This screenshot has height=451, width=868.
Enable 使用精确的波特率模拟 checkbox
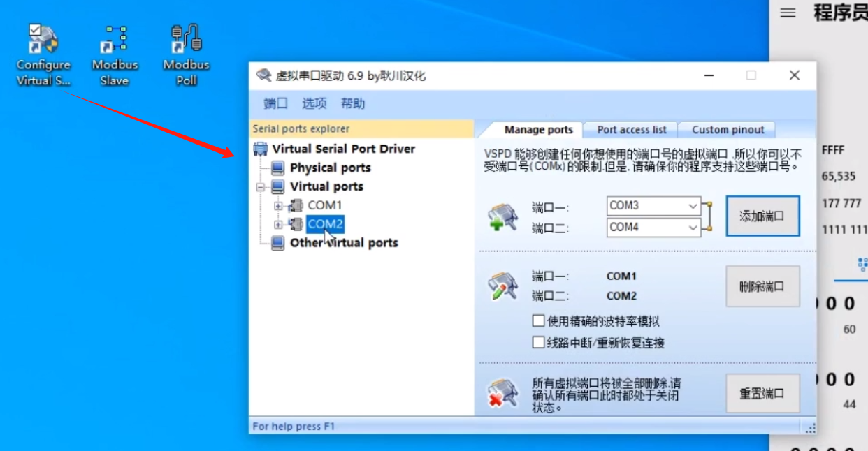click(x=538, y=321)
